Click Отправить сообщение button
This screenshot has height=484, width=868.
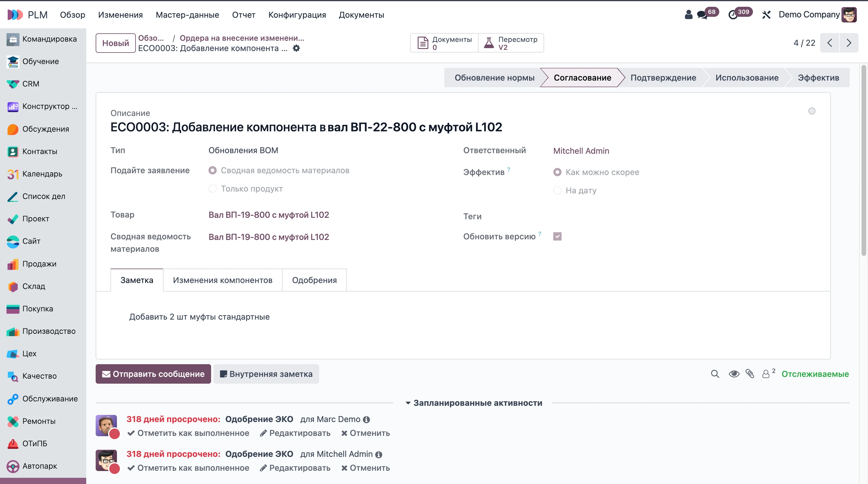[153, 374]
